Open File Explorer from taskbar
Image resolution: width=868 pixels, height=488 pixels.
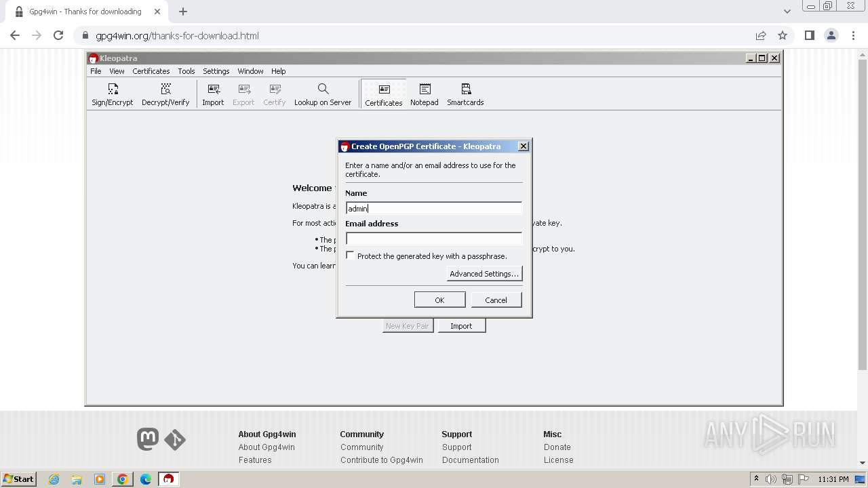77,479
